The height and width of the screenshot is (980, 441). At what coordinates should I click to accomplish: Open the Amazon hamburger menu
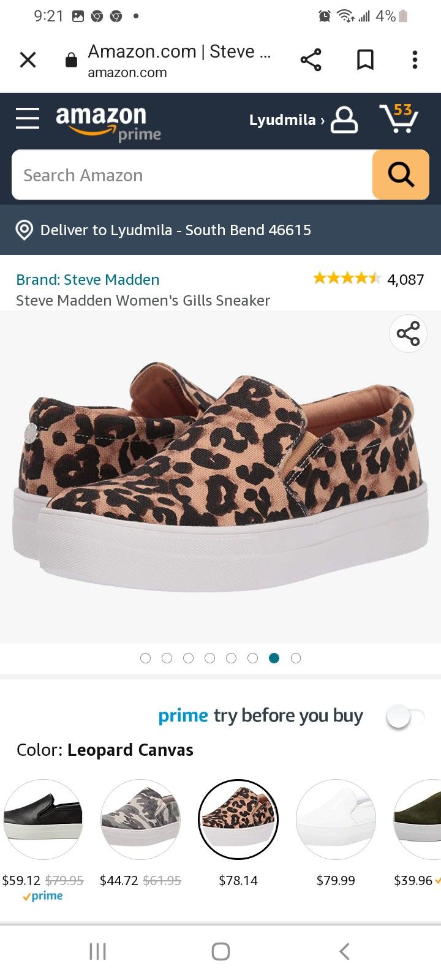pos(28,118)
